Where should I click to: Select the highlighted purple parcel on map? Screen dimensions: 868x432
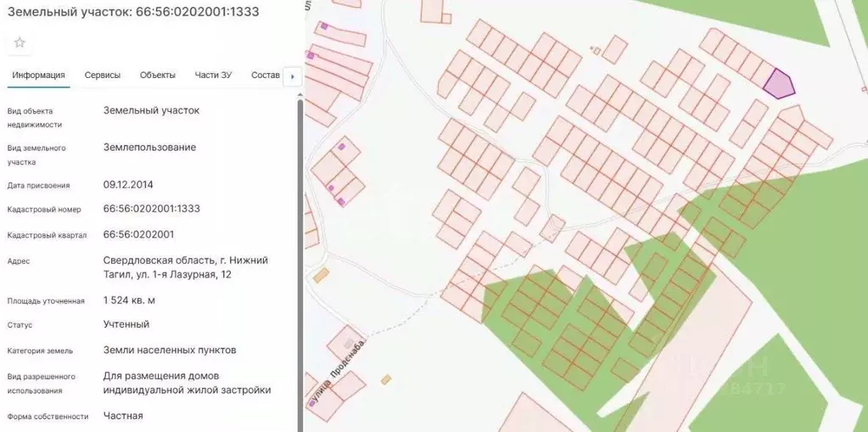778,85
